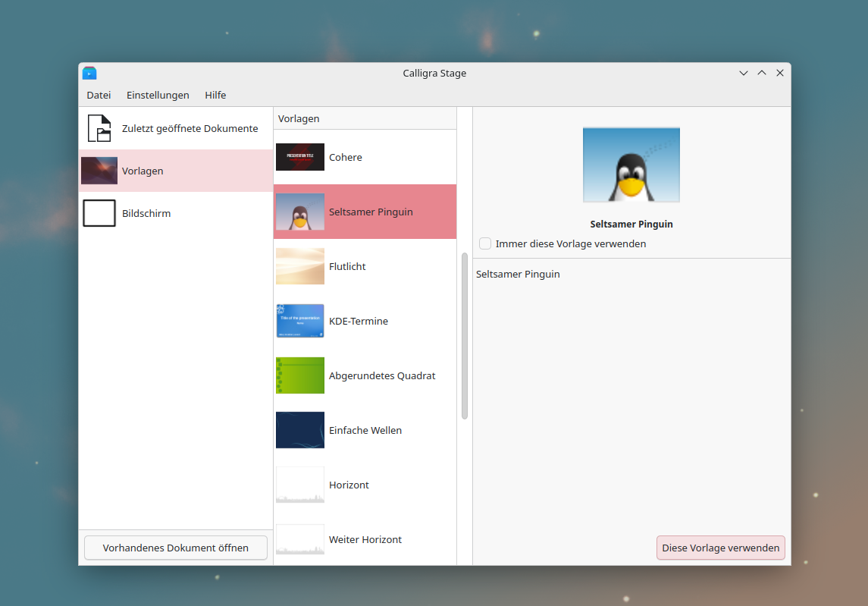Click the 'KDE-Termine' template name
The height and width of the screenshot is (606, 868).
[x=358, y=322]
